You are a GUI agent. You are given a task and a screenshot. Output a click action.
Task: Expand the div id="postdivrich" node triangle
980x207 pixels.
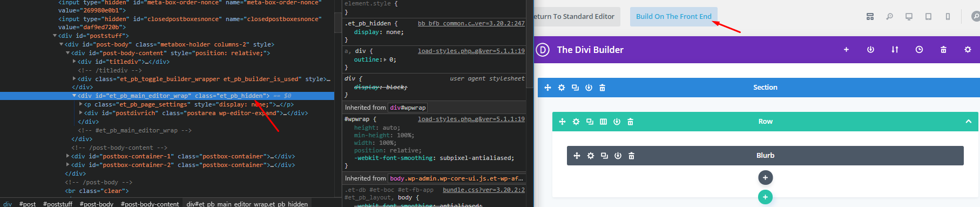point(81,113)
